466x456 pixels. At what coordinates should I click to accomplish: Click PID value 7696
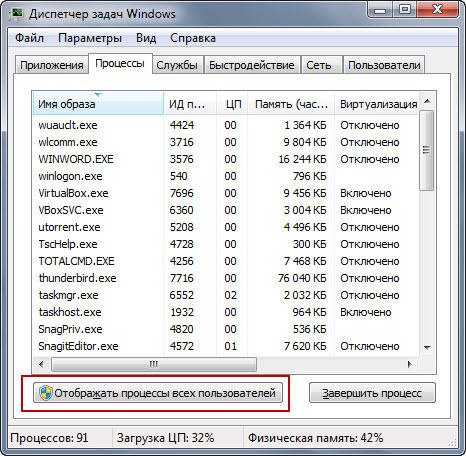coord(182,193)
